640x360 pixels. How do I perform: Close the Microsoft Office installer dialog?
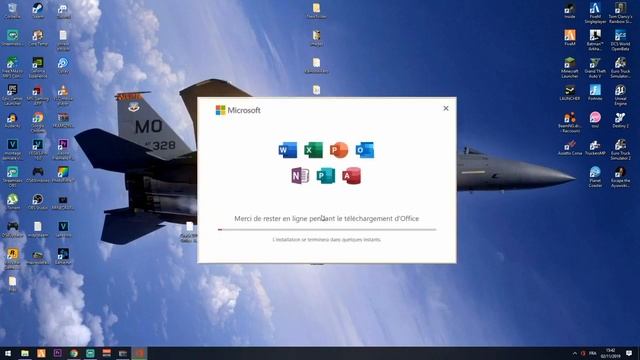click(x=446, y=108)
